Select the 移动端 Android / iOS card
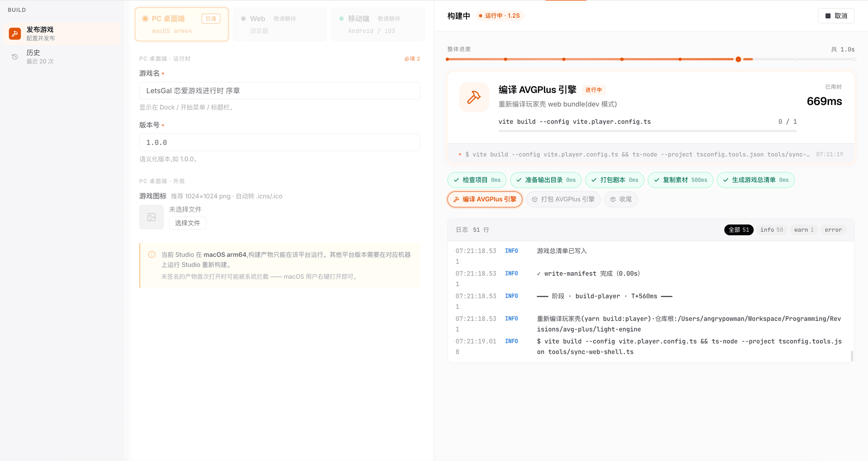 tap(378, 24)
